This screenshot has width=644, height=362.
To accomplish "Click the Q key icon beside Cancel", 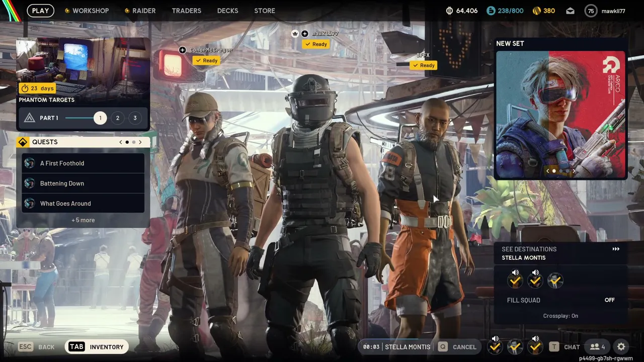I will click(x=443, y=347).
